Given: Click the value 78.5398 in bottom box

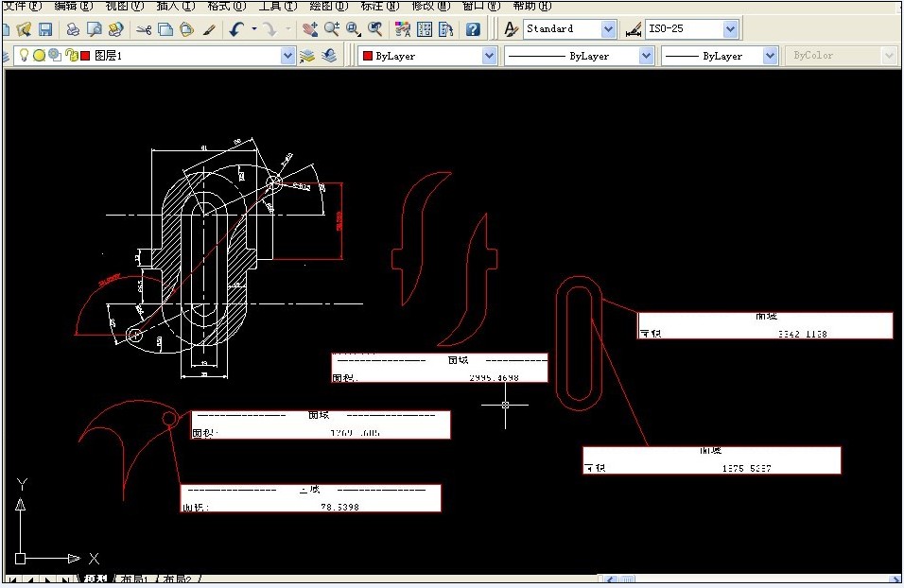Looking at the screenshot, I should tap(339, 507).
